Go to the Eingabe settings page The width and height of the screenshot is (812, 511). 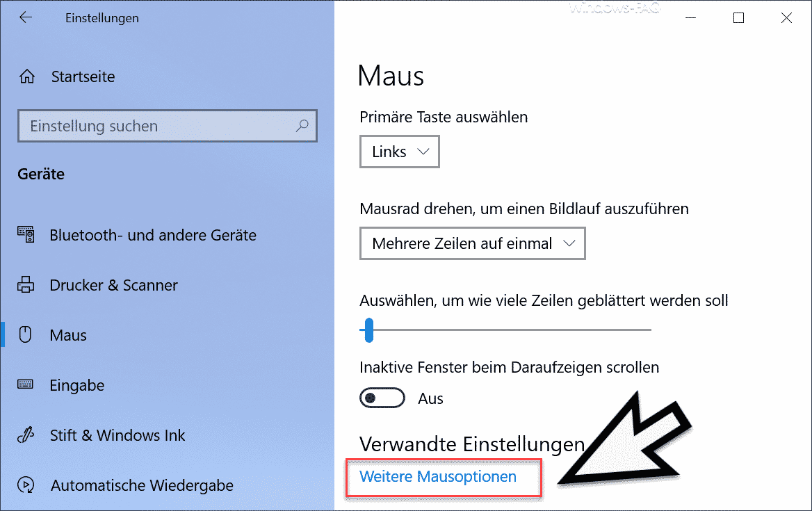coord(76,385)
